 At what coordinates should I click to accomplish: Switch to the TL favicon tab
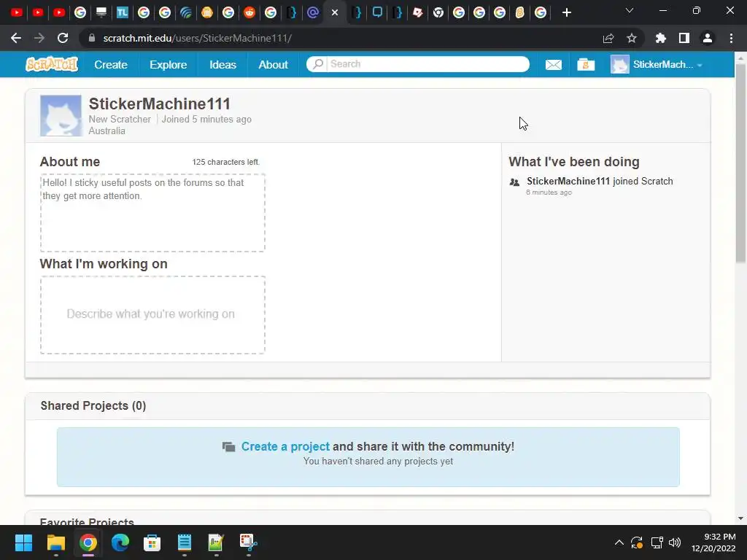coord(123,12)
